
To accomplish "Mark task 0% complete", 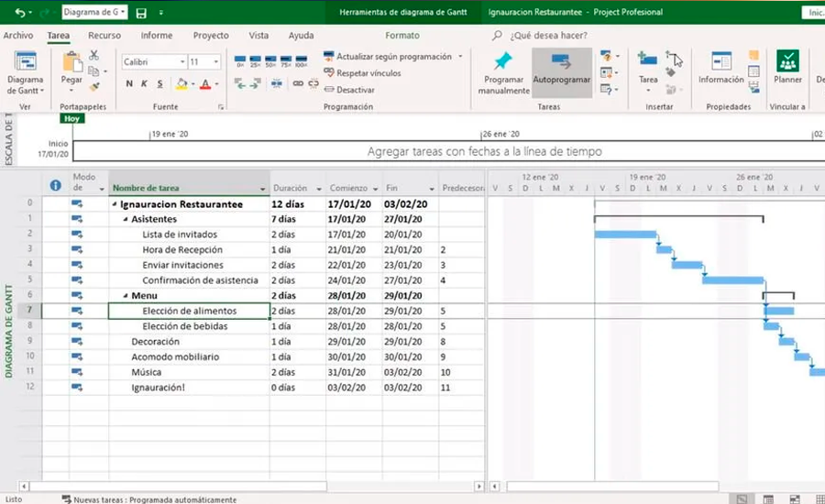I will point(240,61).
